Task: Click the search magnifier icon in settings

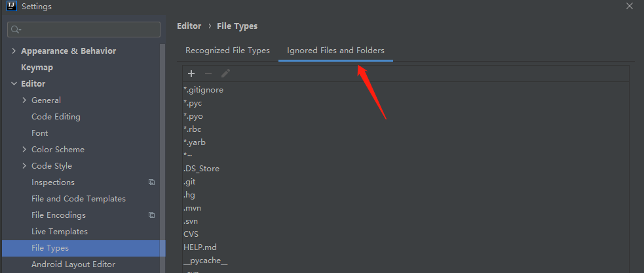Action: tap(15, 30)
